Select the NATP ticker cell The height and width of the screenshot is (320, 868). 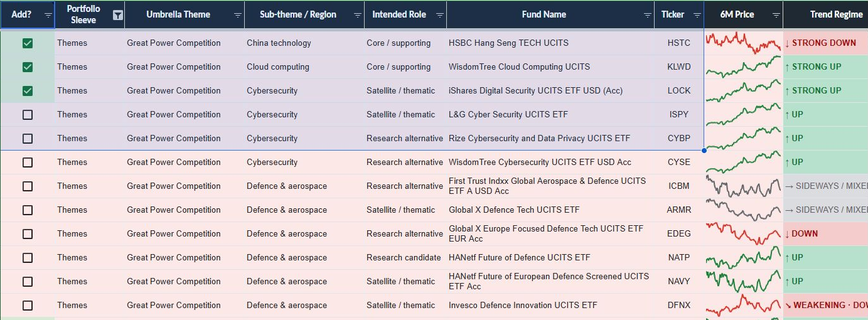pyautogui.click(x=679, y=258)
